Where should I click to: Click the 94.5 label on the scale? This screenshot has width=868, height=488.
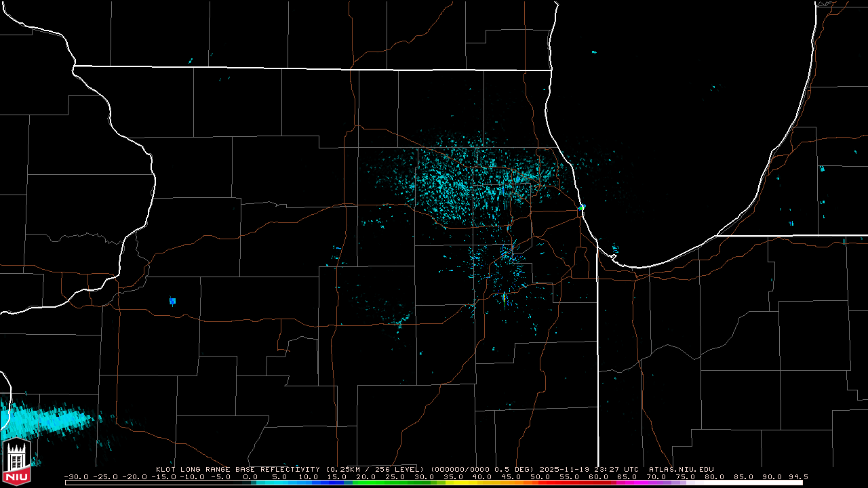point(797,476)
